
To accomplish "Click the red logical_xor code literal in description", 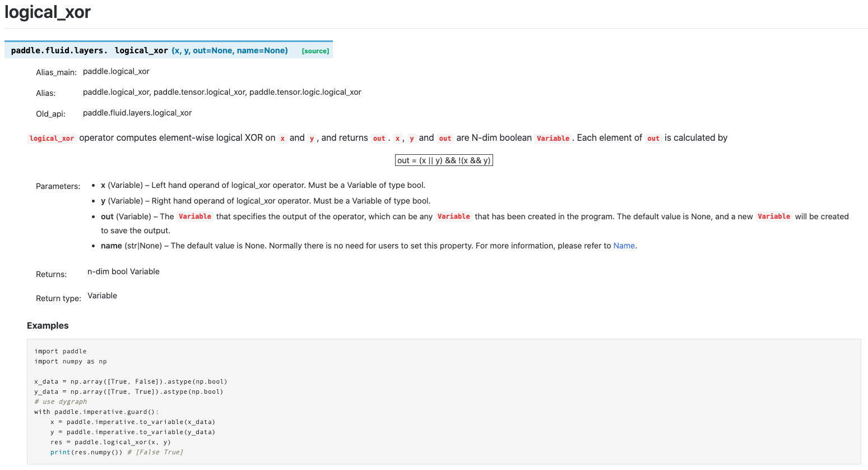I will pyautogui.click(x=52, y=139).
